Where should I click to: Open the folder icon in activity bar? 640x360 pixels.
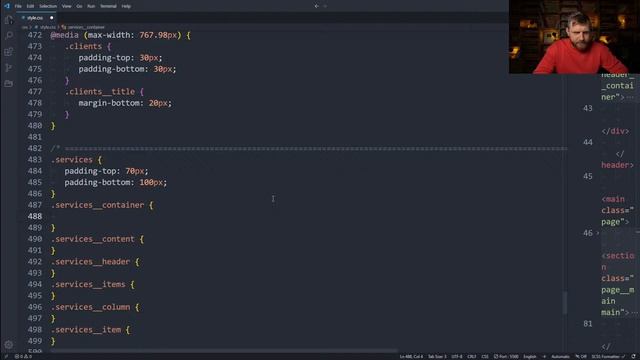pos(9,83)
